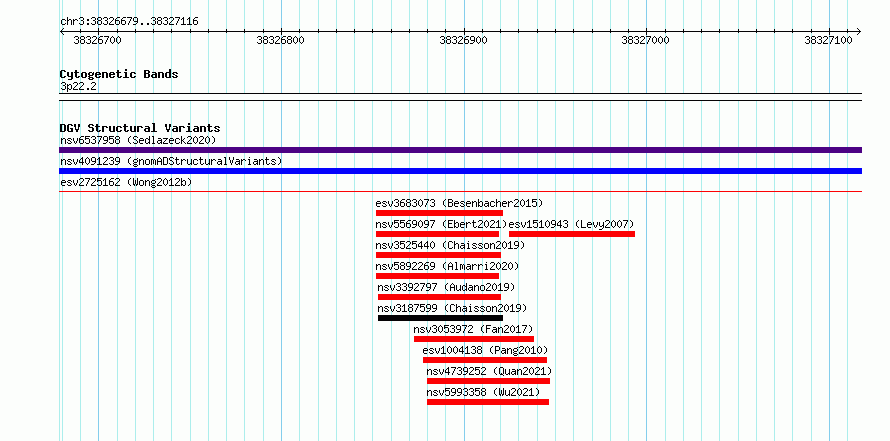This screenshot has height=441, width=890.
Task: Select the red bar under nsv3053972
Action: pos(473,339)
